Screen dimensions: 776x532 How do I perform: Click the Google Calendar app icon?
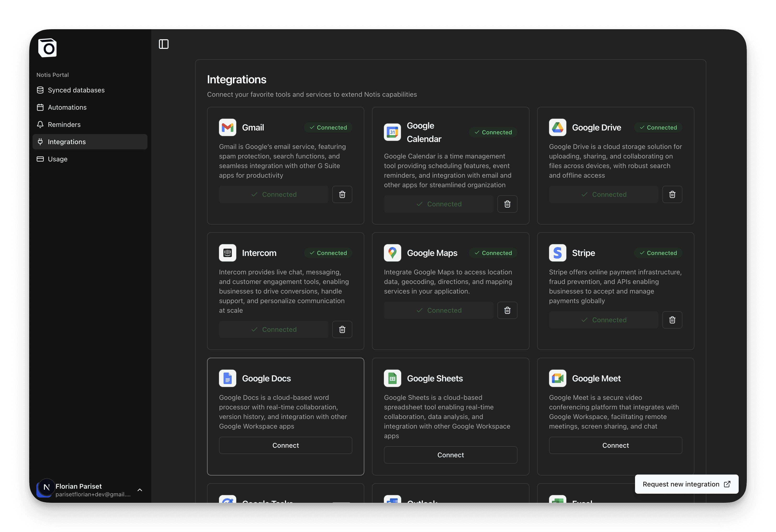click(392, 132)
